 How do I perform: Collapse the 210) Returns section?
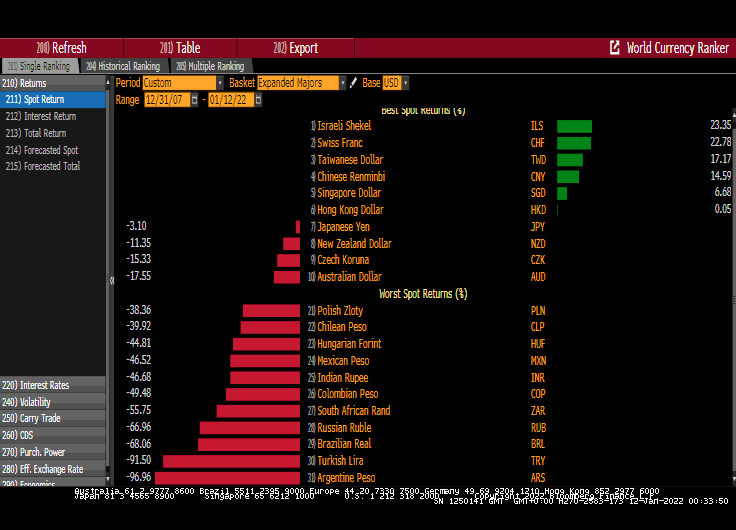[x=53, y=83]
